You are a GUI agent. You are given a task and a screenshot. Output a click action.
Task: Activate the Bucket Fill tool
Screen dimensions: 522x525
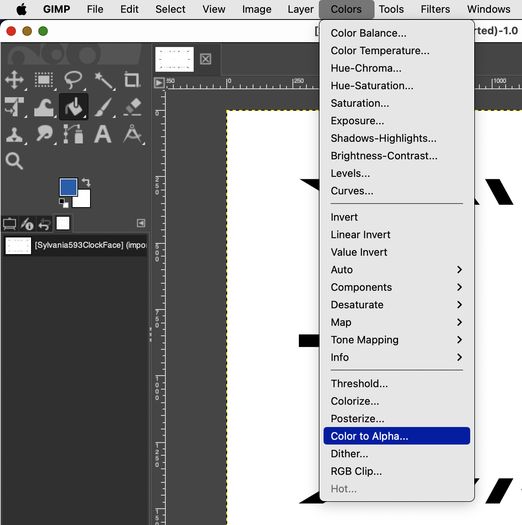(73, 107)
